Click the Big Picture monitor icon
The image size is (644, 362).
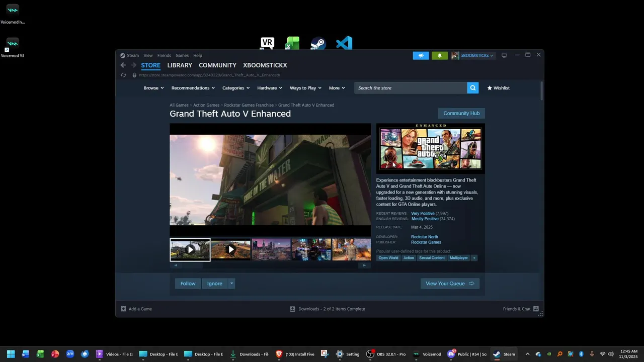point(504,55)
